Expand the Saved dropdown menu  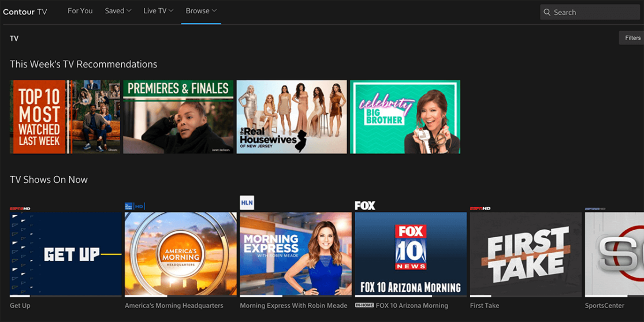point(118,11)
